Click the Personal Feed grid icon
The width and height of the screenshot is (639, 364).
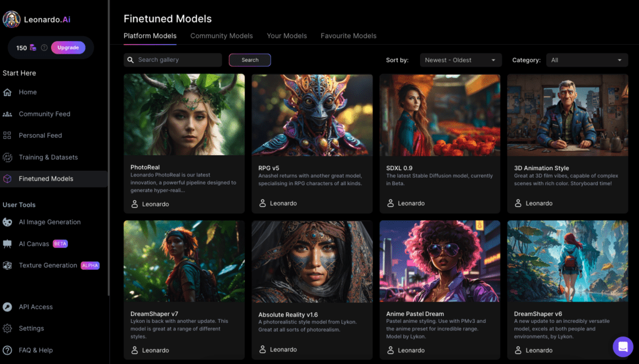click(x=7, y=136)
